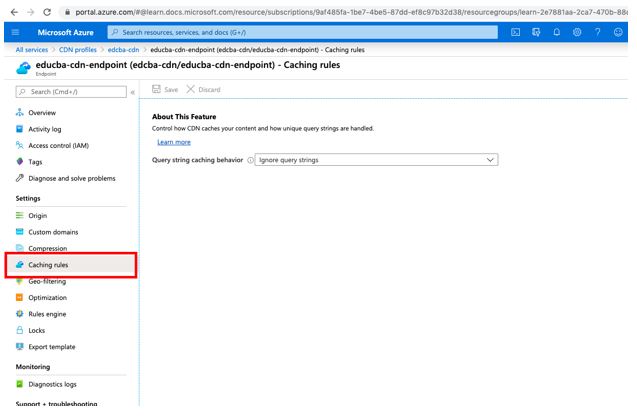This screenshot has height=416, width=637.
Task: Focus Search resources, services, and docs bar
Action: (x=303, y=32)
